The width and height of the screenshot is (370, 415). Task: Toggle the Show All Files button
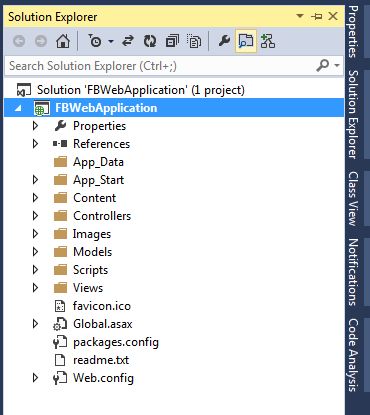[194, 41]
